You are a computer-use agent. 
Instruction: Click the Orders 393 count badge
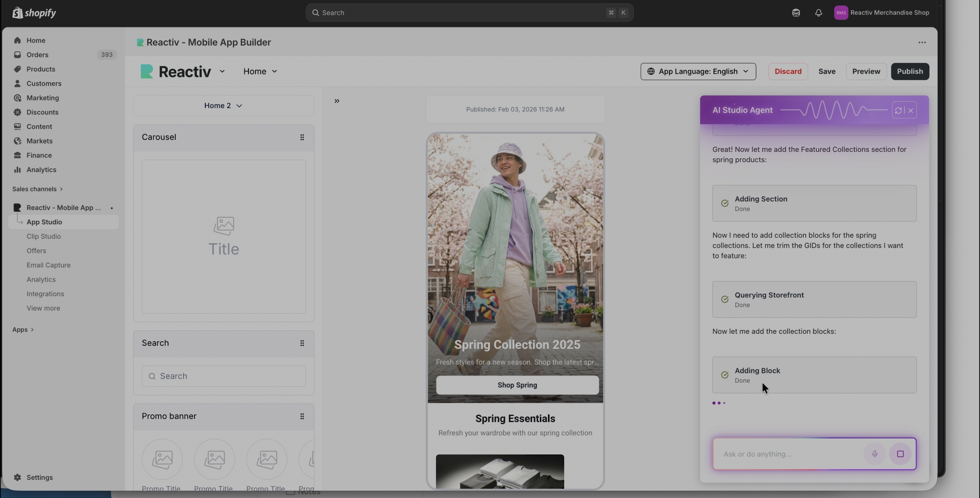107,55
